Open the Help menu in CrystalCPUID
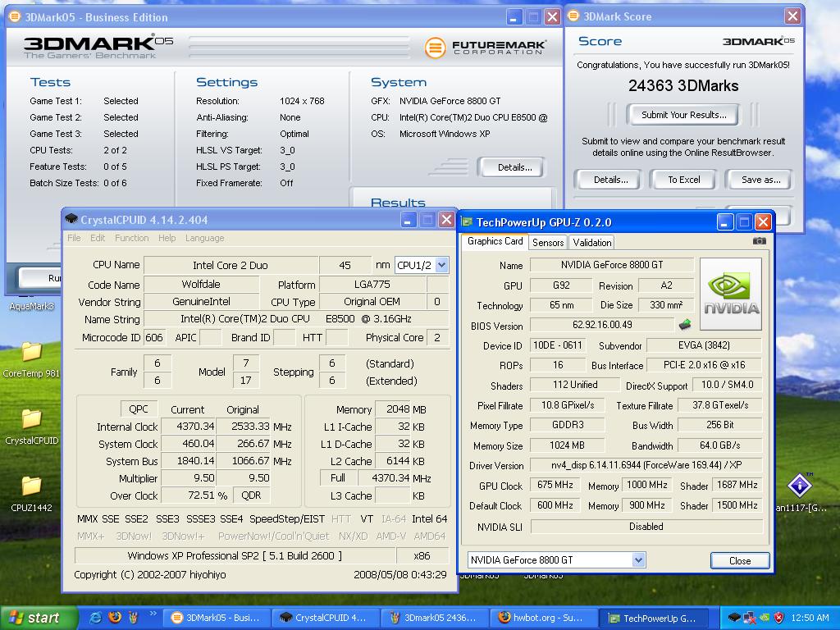This screenshot has width=840, height=630. (167, 238)
